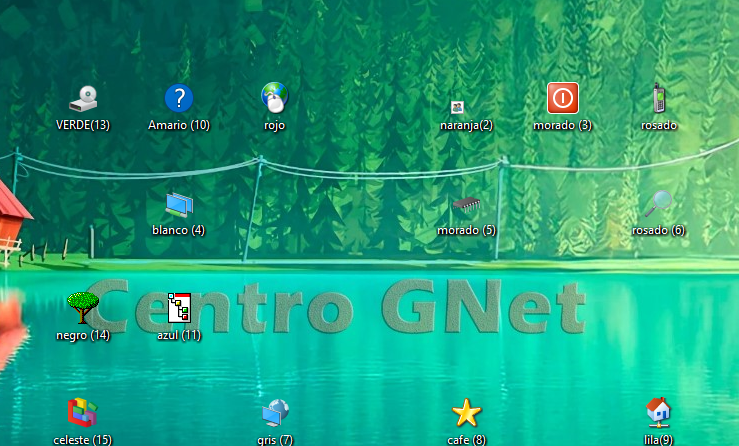This screenshot has height=446, width=739.
Task: Open the rojo globe with mouse icon
Action: coord(275,98)
